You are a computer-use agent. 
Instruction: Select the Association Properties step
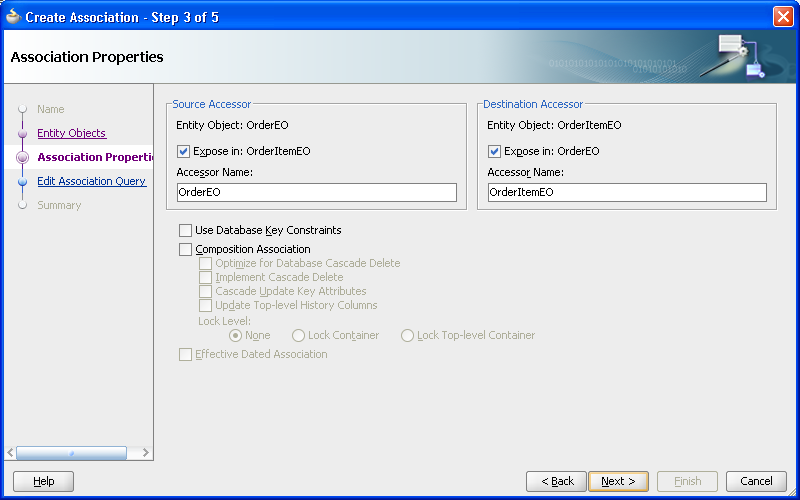(x=95, y=157)
